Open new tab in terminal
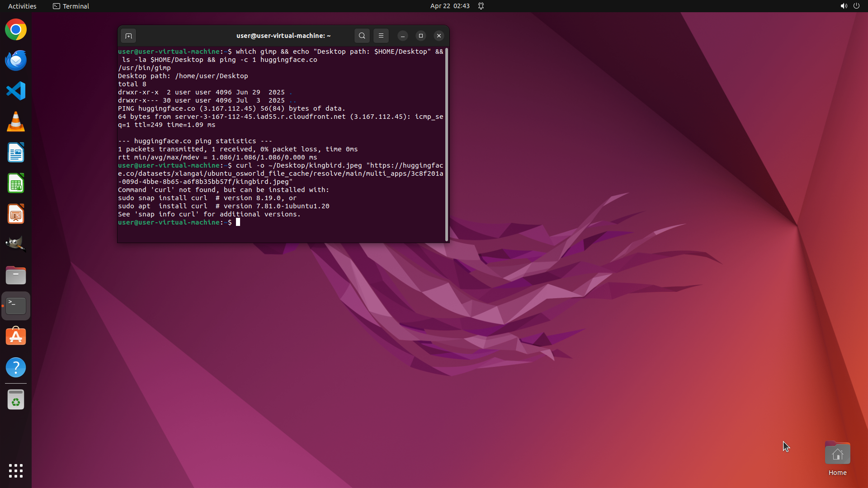The width and height of the screenshot is (868, 488). coord(128,36)
